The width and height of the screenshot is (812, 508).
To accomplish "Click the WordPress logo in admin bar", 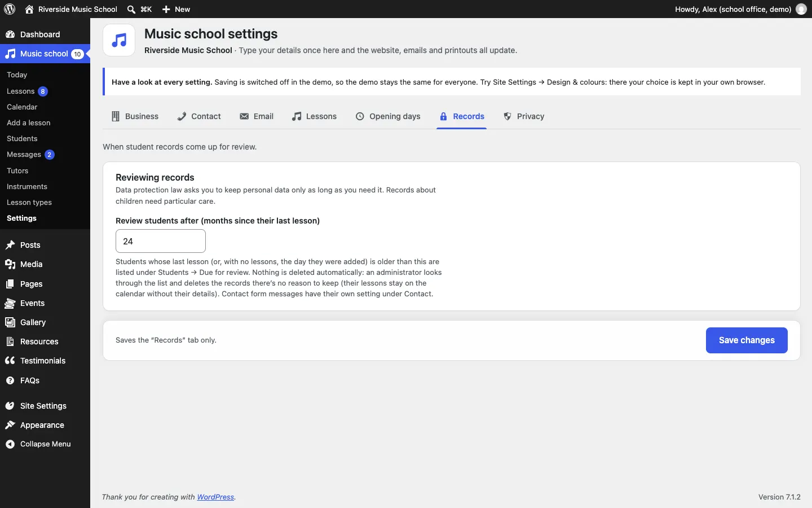I will [10, 9].
